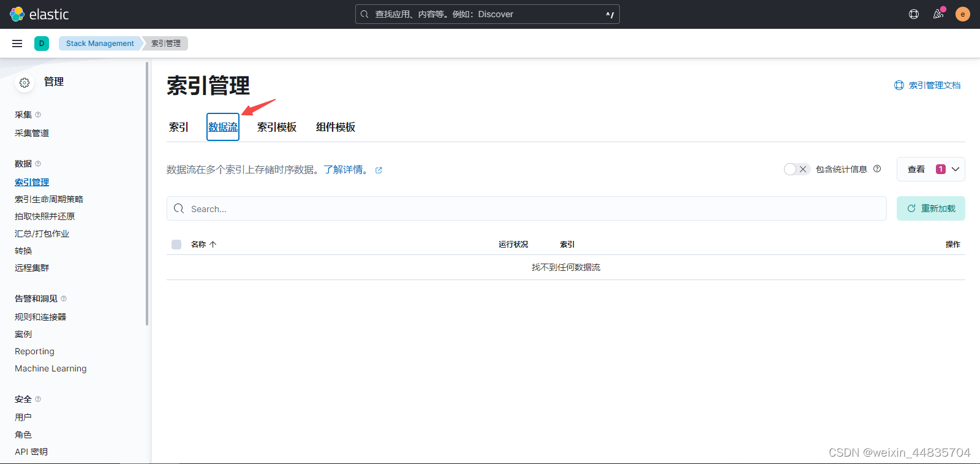The width and height of the screenshot is (980, 464).
Task: Open Reporting in sidebar
Action: coord(34,351)
